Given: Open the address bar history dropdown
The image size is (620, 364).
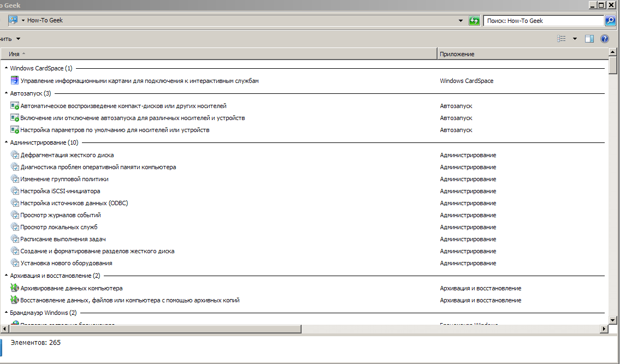Looking at the screenshot, I should tap(461, 21).
